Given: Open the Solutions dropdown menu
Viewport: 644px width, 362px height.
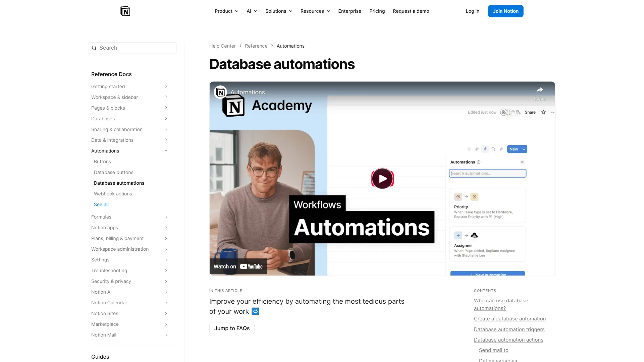Looking at the screenshot, I should tap(279, 11).
